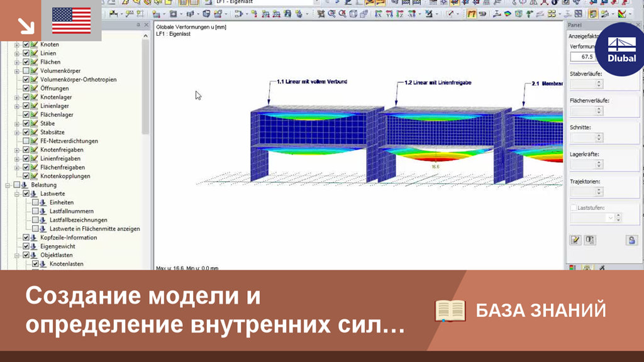This screenshot has width=644, height=362.
Task: Click the Flächenverläufe spinner arrows
Action: tap(599, 111)
